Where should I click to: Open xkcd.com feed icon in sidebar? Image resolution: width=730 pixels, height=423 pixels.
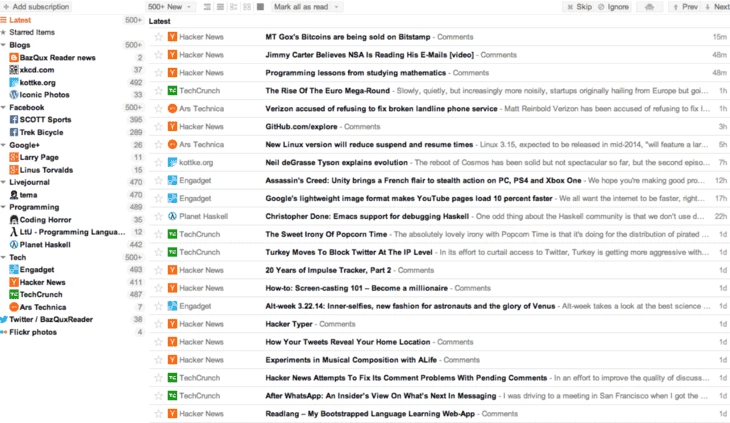[14, 70]
